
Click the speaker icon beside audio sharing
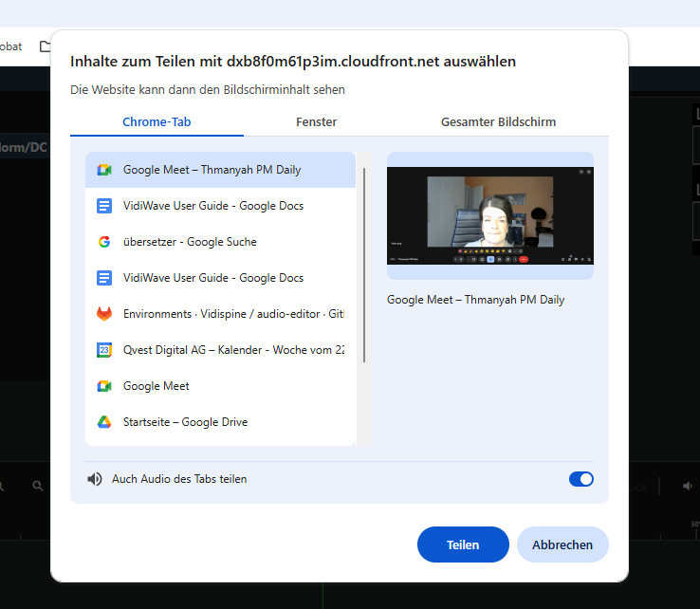[95, 479]
